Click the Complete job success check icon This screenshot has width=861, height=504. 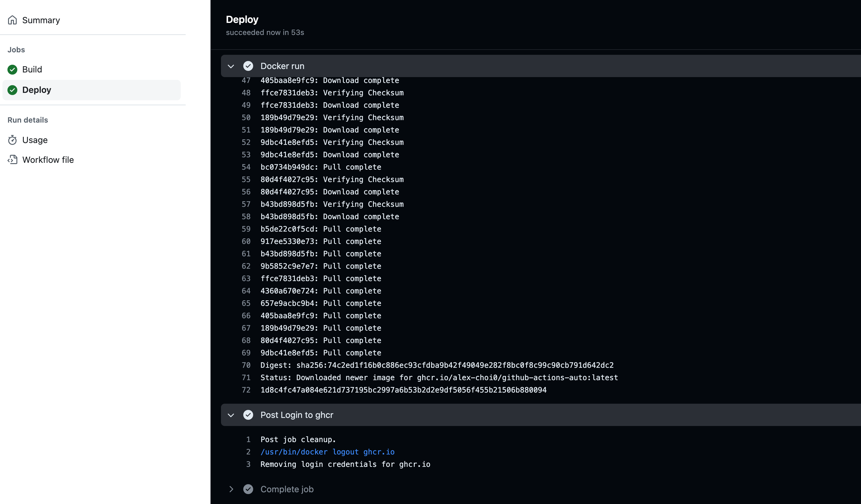click(248, 489)
